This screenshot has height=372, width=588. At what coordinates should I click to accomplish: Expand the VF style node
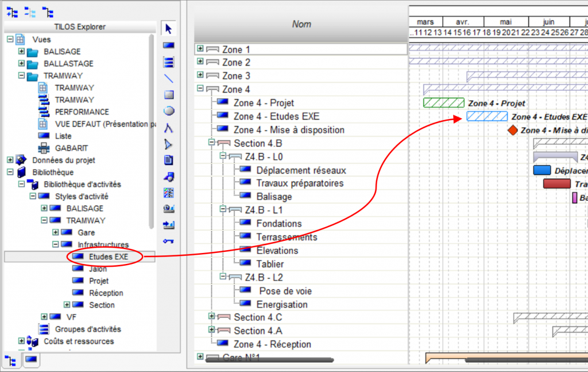click(x=44, y=316)
